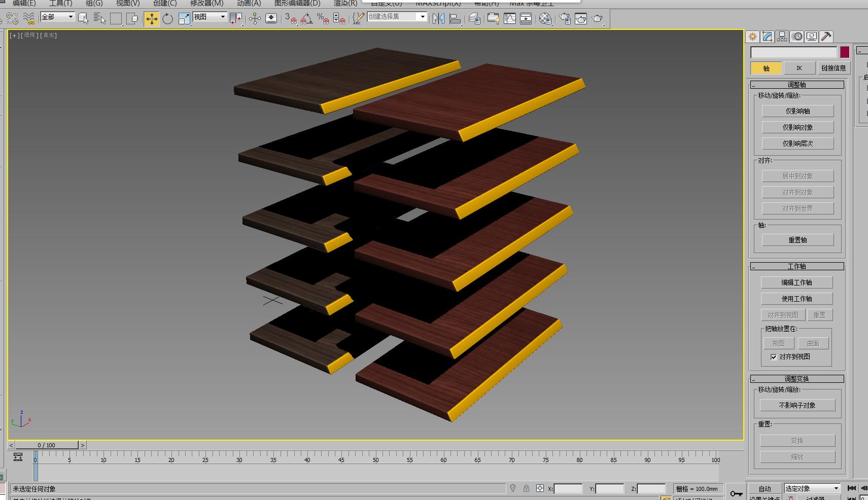Open the 视图 reference coordinate dropdown
This screenshot has width=868, height=500.
[209, 17]
